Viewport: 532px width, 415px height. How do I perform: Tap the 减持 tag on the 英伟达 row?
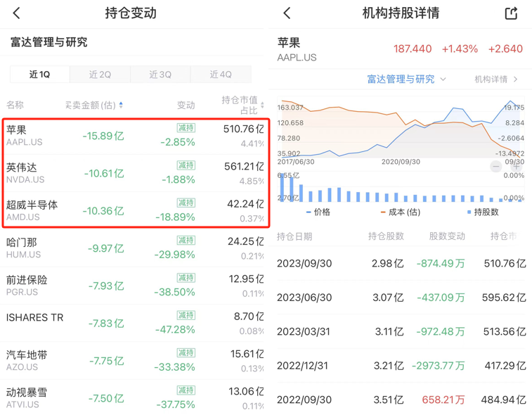click(186, 165)
